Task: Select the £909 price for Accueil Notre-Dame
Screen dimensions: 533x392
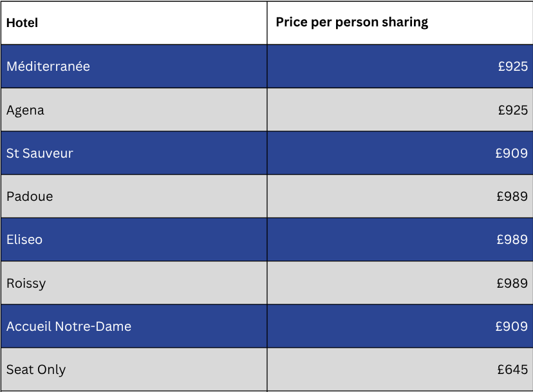Action: tap(511, 326)
